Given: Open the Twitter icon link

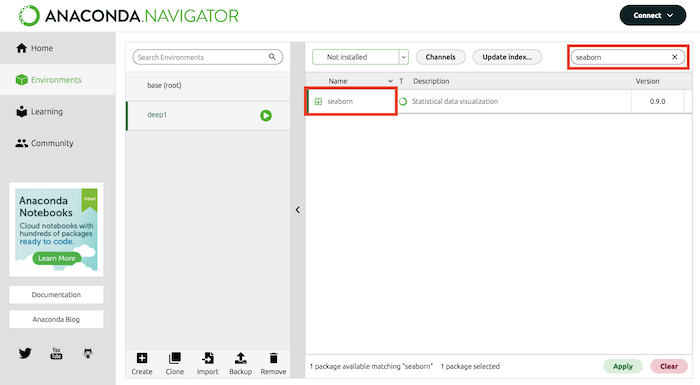Looking at the screenshot, I should click(x=25, y=353).
